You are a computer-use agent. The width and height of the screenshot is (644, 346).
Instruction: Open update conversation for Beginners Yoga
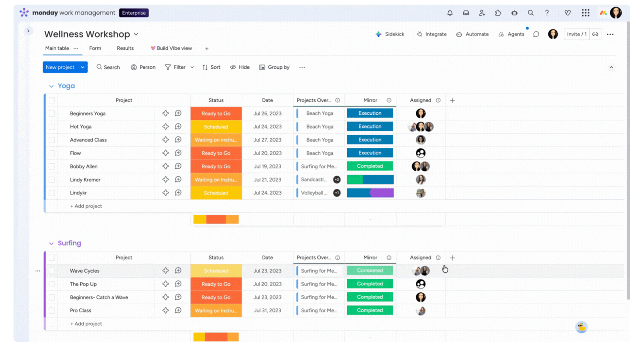178,113
